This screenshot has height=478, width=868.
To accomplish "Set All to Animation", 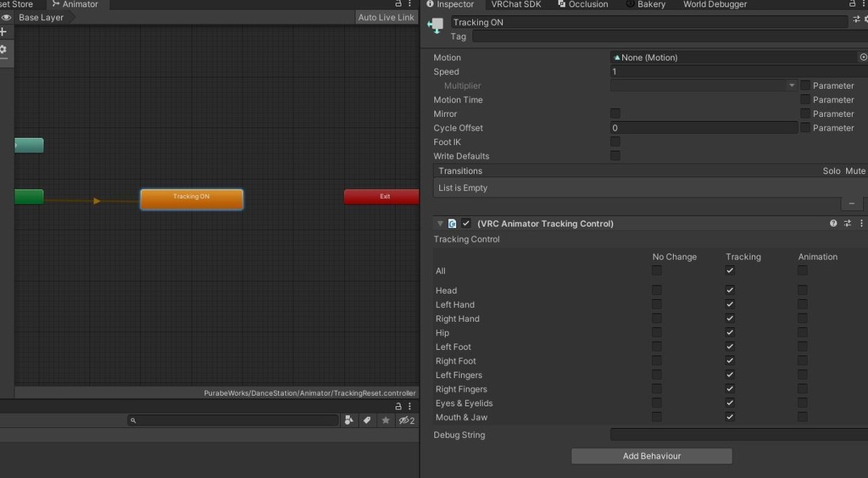I will pos(802,270).
